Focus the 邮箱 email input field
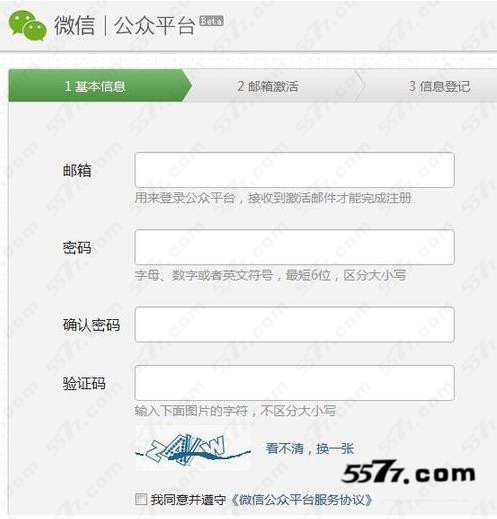The image size is (497, 519). (x=294, y=170)
